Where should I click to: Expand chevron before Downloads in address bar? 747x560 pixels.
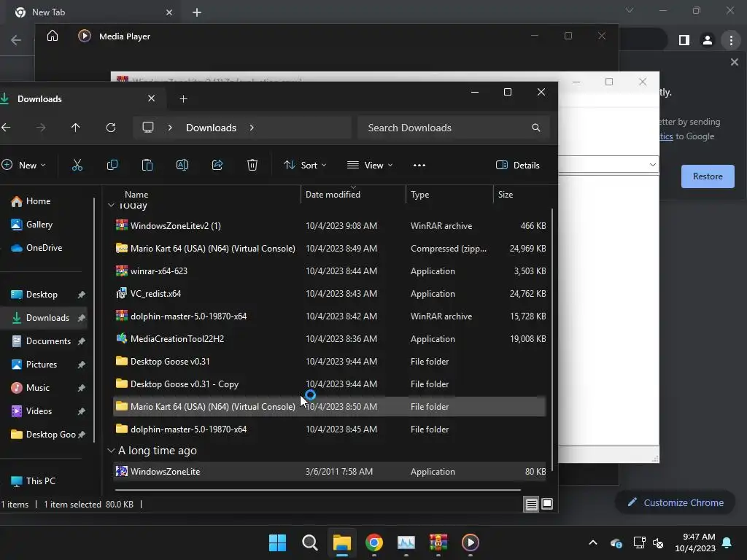(x=170, y=128)
